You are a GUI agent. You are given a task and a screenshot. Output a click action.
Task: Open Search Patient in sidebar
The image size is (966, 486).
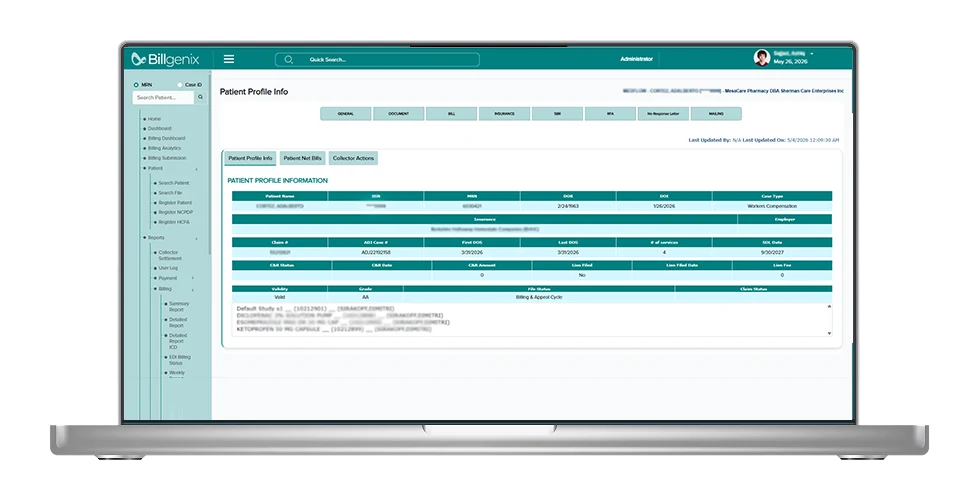point(174,183)
